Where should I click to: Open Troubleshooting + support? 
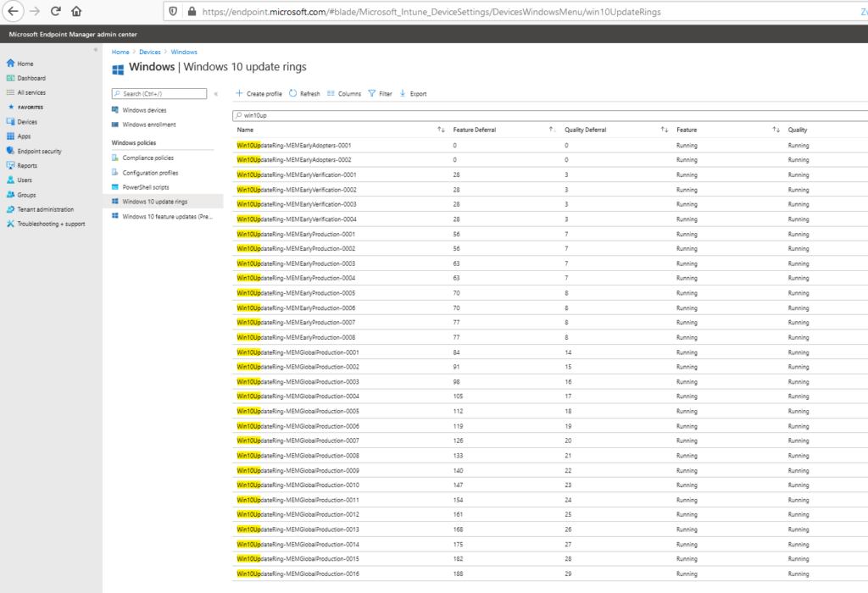click(x=51, y=224)
